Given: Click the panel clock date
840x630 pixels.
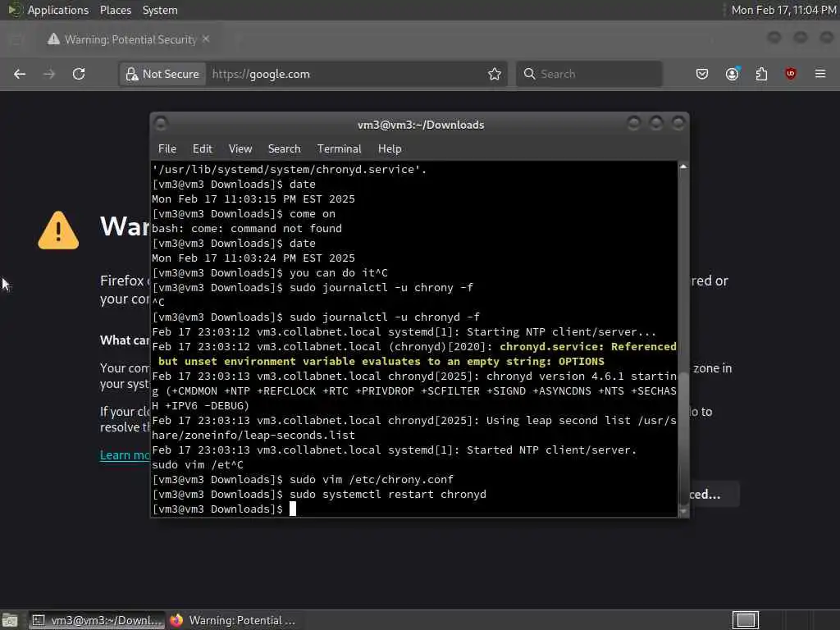Looking at the screenshot, I should click(783, 10).
